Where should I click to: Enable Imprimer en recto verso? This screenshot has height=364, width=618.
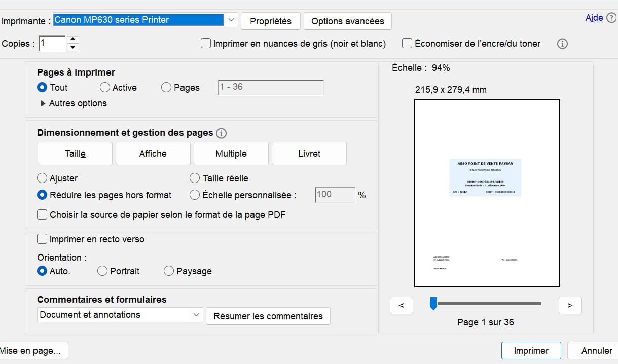click(x=43, y=239)
